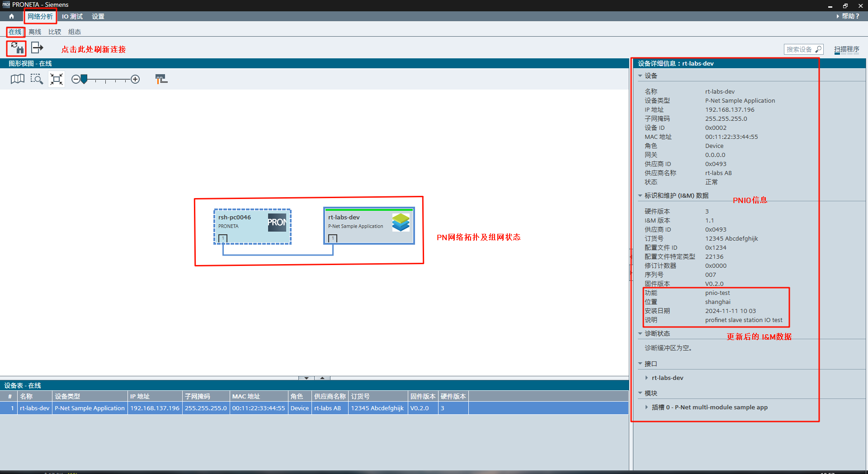Click the zoom slider handle
Screen dimensions: 868x474
pyautogui.click(x=84, y=80)
